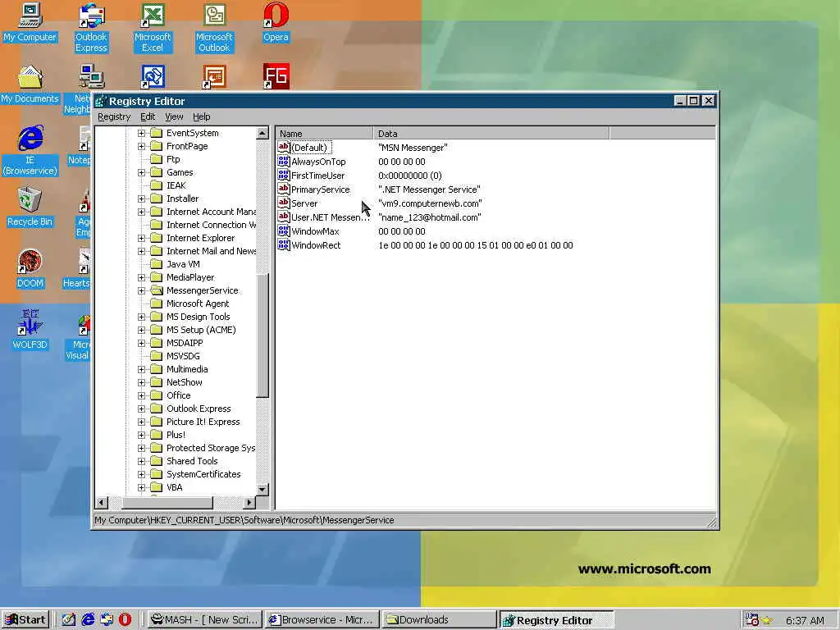Viewport: 840px width, 630px height.
Task: Click tree vertical scrollbar down arrow
Action: click(262, 489)
